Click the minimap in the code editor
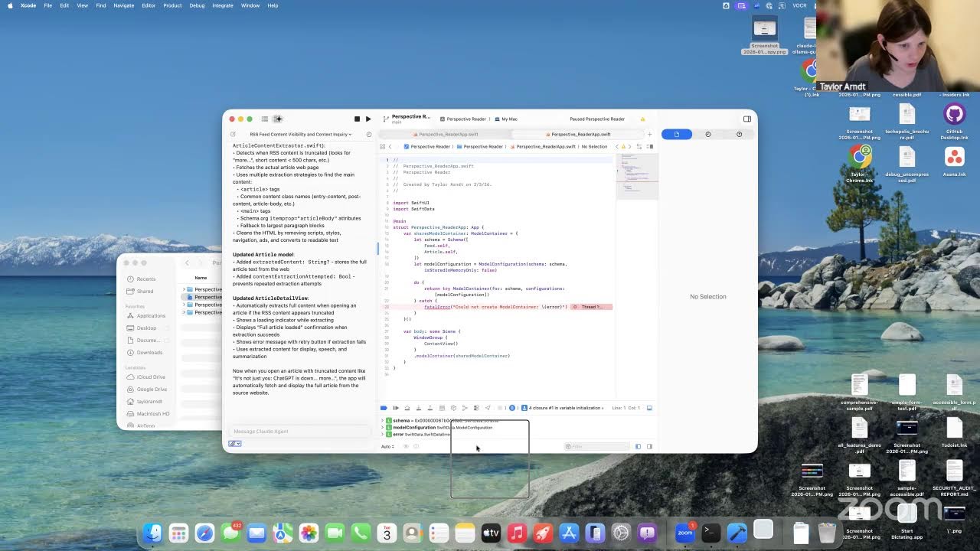This screenshot has width=980, height=551. pos(637,177)
